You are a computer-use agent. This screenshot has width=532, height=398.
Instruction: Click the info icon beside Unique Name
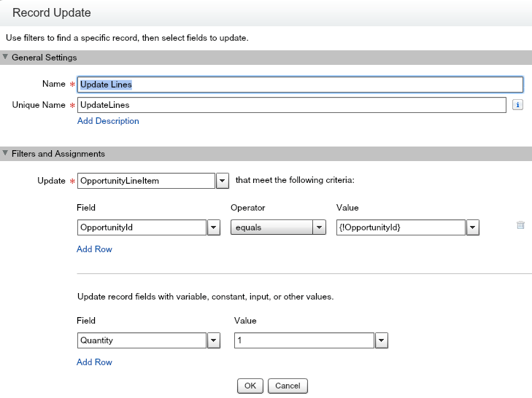pos(518,105)
